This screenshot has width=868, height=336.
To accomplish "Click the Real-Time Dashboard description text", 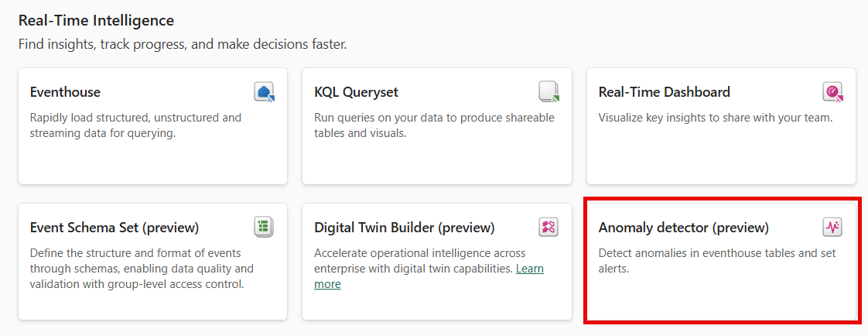I will click(x=716, y=118).
